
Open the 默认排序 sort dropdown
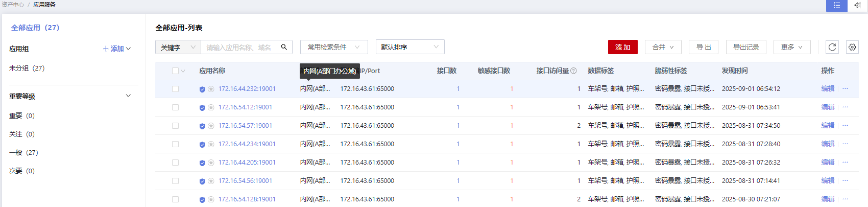(409, 47)
